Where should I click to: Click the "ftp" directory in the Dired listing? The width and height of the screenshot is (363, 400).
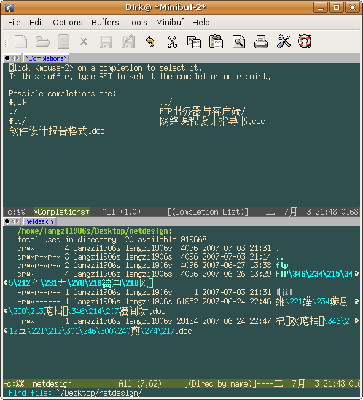tap(282, 266)
